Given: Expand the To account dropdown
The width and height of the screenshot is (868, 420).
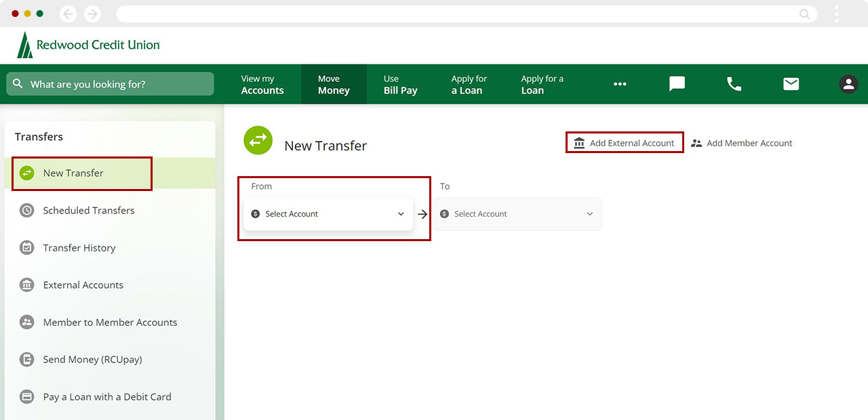Looking at the screenshot, I should (x=517, y=214).
